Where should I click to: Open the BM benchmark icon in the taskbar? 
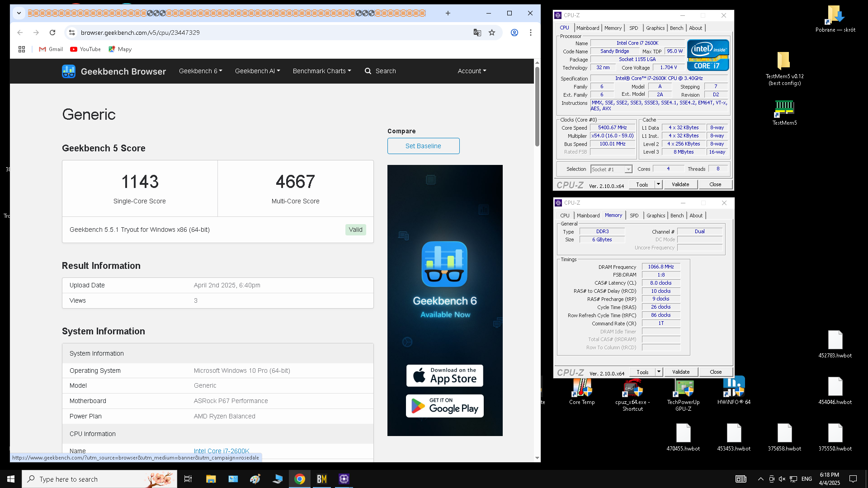(322, 479)
